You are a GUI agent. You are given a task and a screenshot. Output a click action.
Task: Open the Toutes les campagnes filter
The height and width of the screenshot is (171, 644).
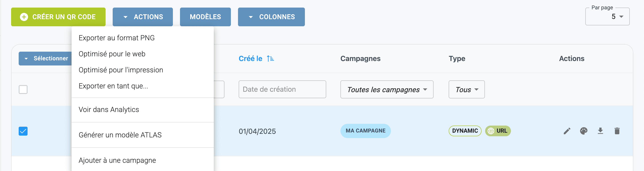pos(386,89)
